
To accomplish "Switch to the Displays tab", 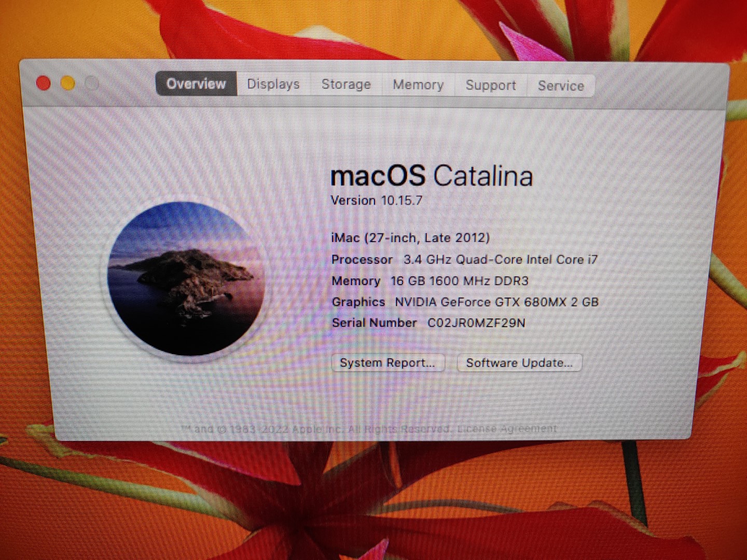I will point(273,84).
